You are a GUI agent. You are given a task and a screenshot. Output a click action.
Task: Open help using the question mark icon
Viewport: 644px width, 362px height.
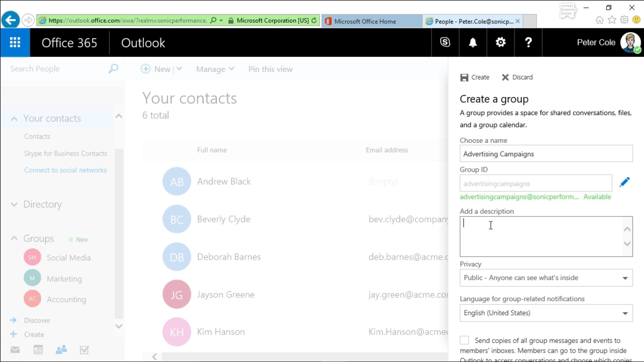click(528, 43)
